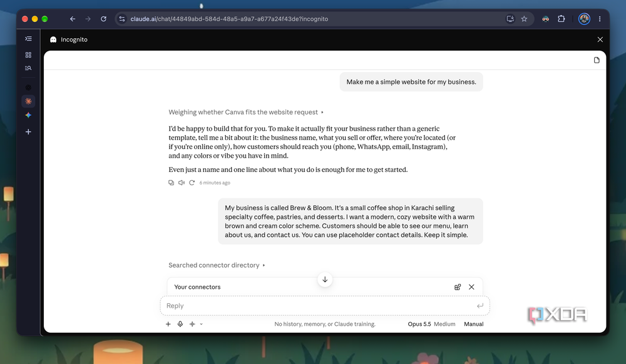
Task: Open the attachment plus below Reply
Action: pyautogui.click(x=168, y=324)
